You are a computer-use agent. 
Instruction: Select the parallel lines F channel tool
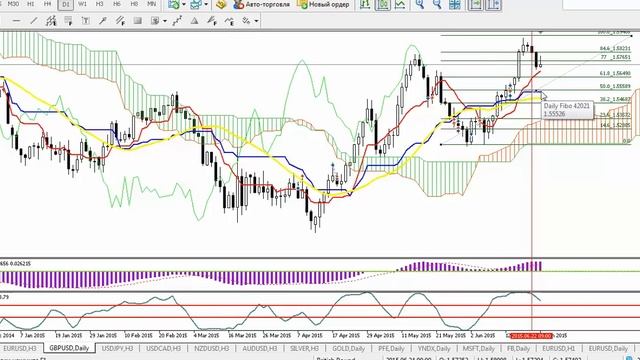point(120,21)
